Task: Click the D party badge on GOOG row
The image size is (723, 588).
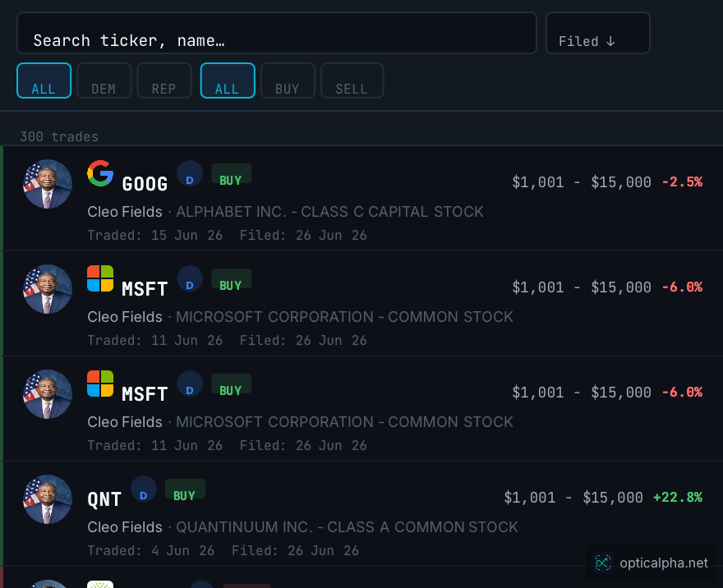Action: click(190, 174)
